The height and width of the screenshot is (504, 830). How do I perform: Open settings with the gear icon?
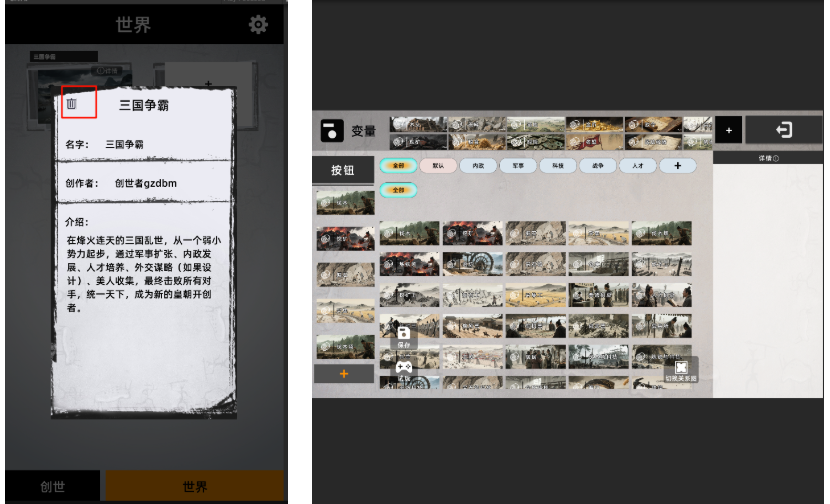tap(258, 25)
